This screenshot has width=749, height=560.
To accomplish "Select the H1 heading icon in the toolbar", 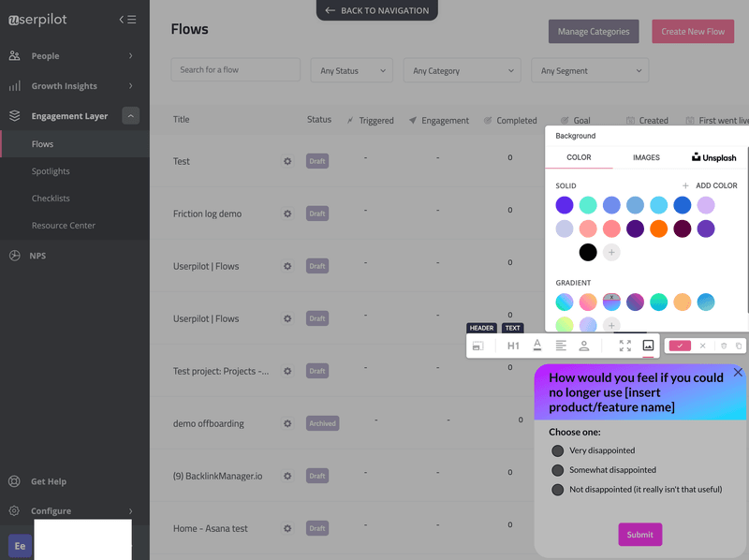I will (x=513, y=345).
